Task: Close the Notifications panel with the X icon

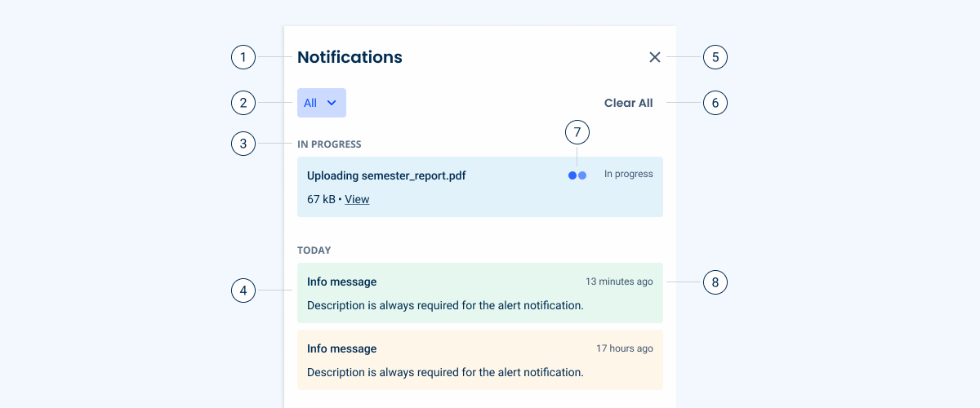Action: coord(654,57)
